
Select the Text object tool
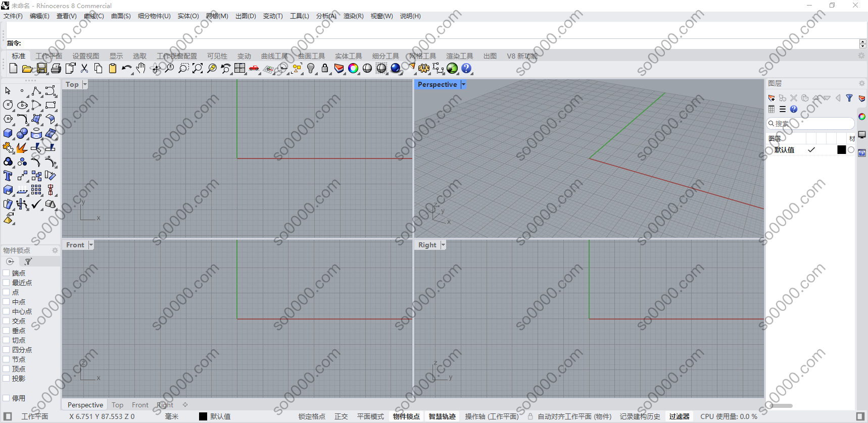tap(8, 176)
